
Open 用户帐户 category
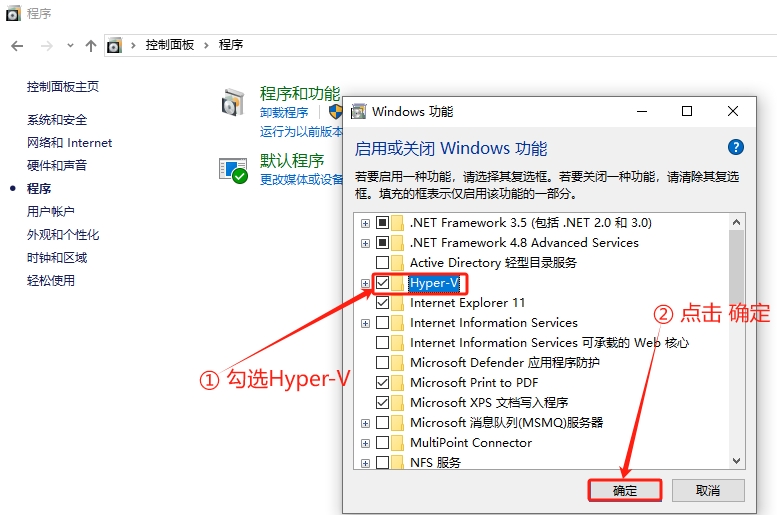coord(51,212)
